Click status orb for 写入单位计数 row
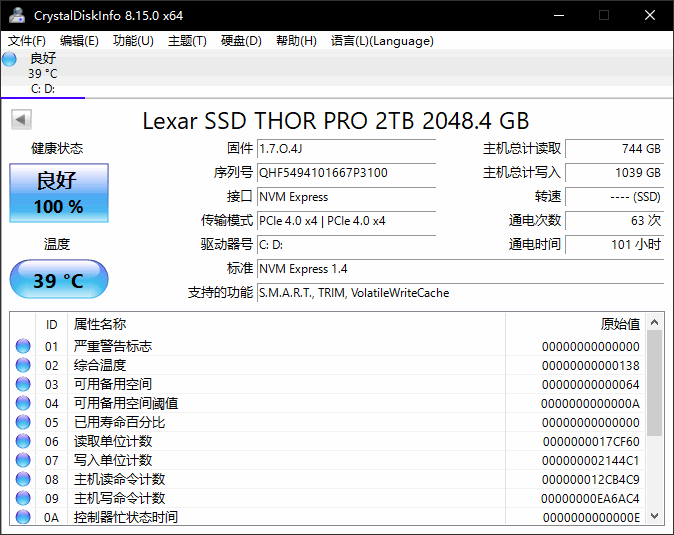Viewport: 674px width, 535px height. coord(23,460)
